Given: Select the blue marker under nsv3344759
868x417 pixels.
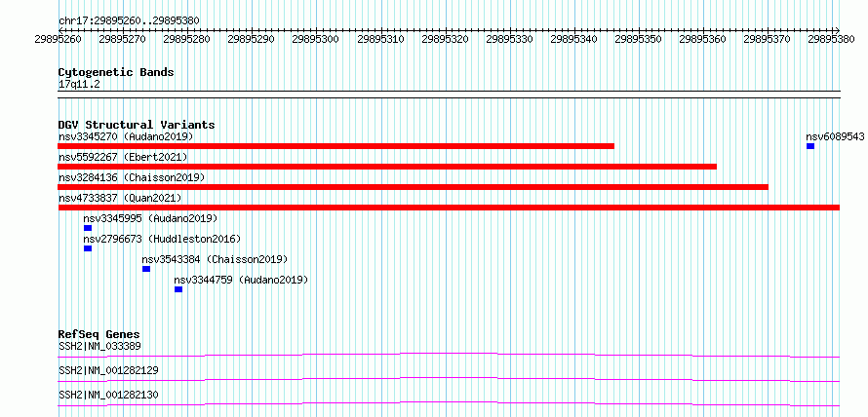Looking at the screenshot, I should click(x=178, y=289).
